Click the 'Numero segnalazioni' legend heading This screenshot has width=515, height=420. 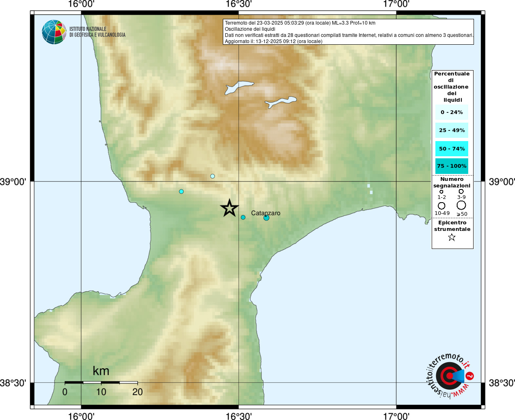click(452, 183)
